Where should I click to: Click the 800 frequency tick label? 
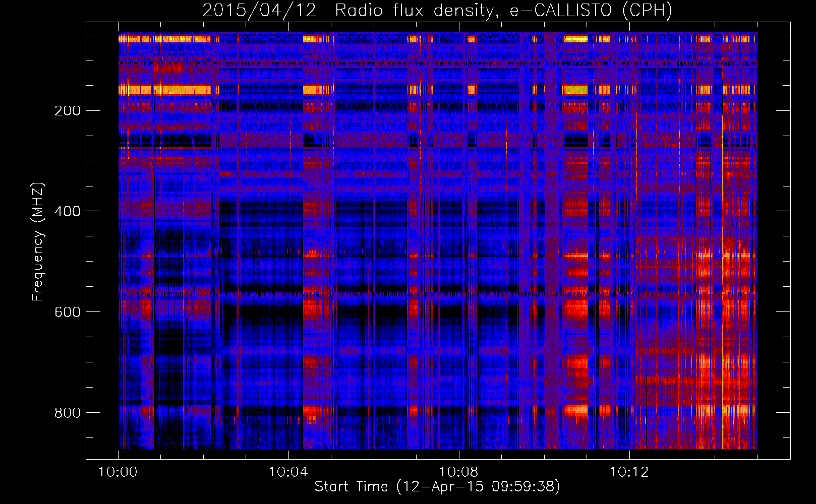click(68, 413)
